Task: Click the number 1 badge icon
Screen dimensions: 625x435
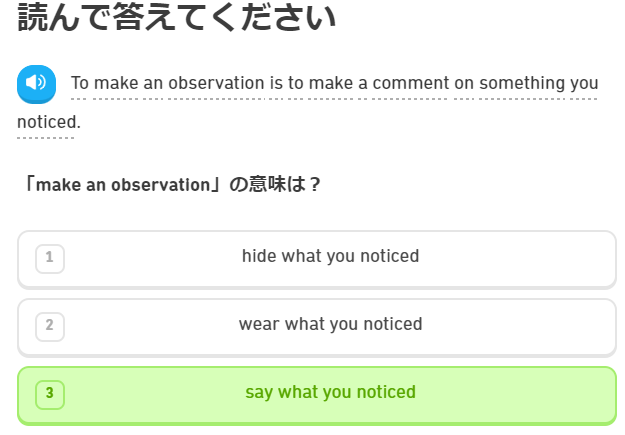Action: pos(49,259)
